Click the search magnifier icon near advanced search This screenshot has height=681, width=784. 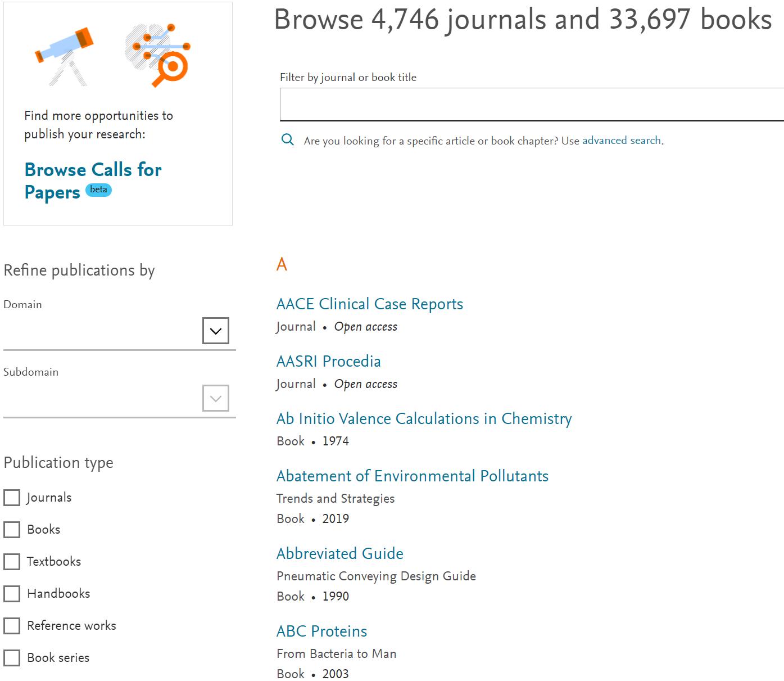[287, 140]
